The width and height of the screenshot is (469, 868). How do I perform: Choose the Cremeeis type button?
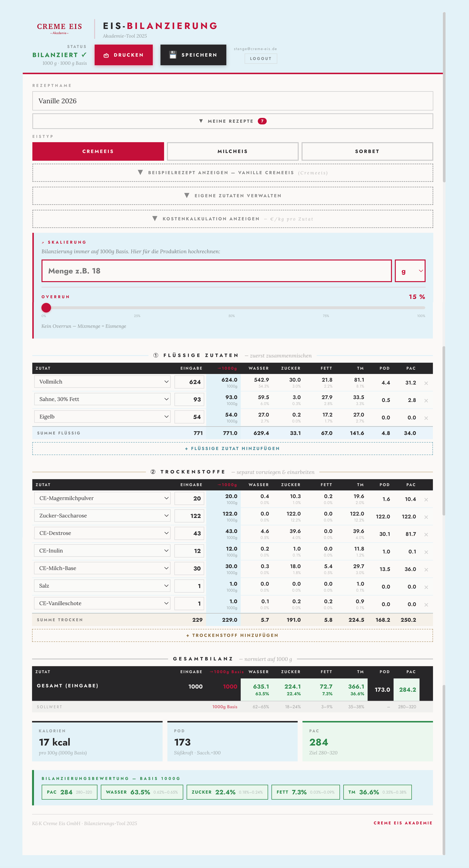[98, 151]
